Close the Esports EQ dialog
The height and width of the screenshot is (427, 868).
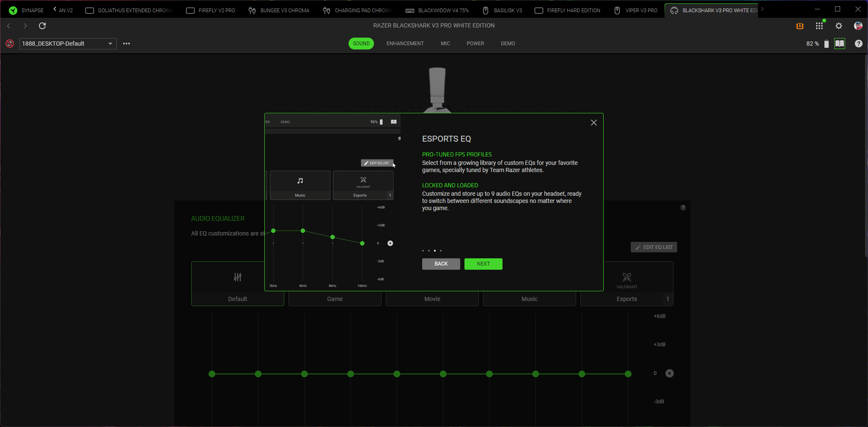tap(594, 123)
